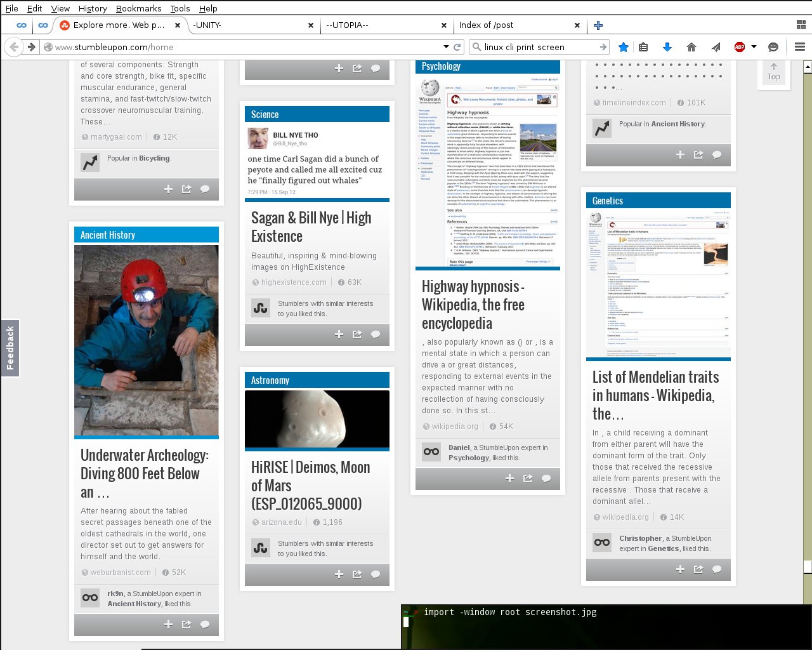
Task: Comment on the Sagan & Bill Nye card
Action: (376, 335)
